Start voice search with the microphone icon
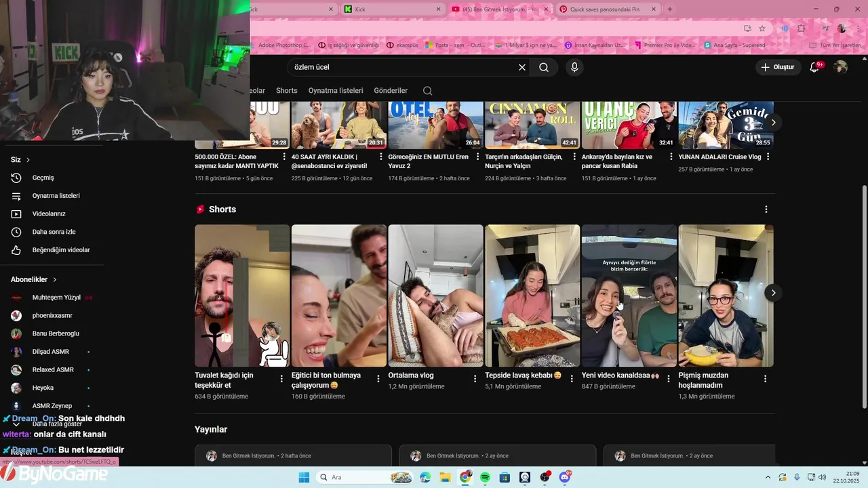Screen dimensions: 868x488 coord(574,67)
